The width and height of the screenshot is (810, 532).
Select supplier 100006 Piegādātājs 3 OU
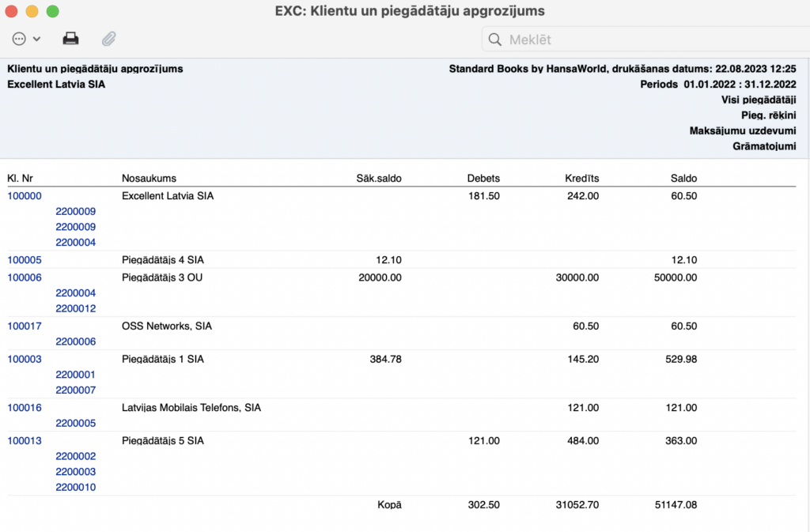[x=25, y=277]
